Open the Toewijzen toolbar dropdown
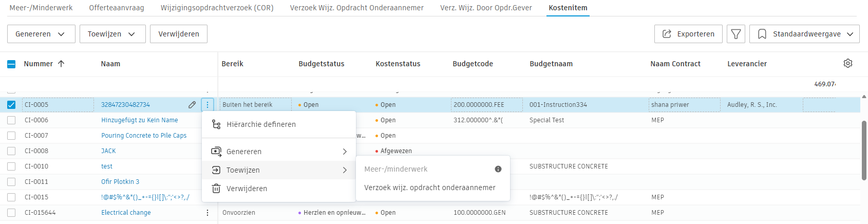This screenshot has height=224, width=868. point(112,34)
